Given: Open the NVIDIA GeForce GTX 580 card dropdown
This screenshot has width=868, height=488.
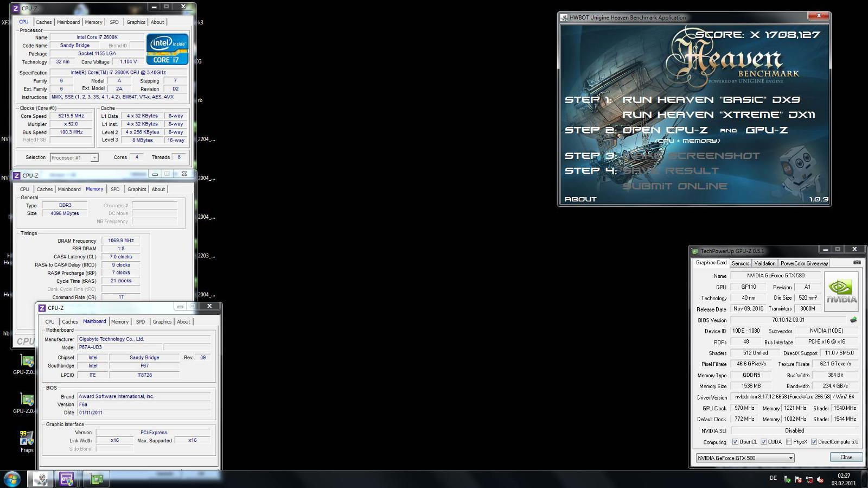Looking at the screenshot, I should point(745,458).
